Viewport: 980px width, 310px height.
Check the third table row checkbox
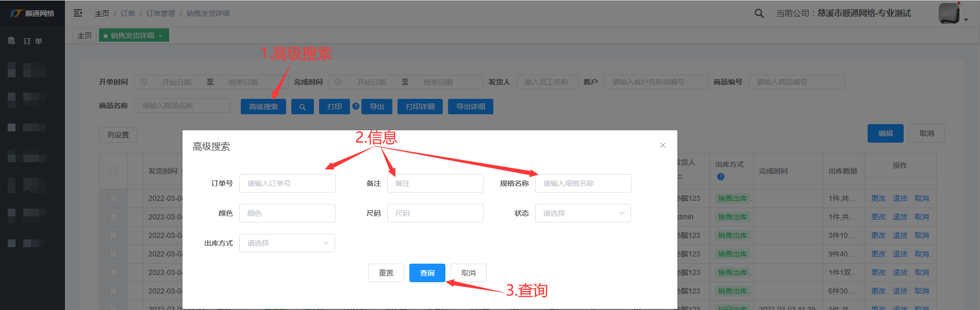pyautogui.click(x=113, y=235)
